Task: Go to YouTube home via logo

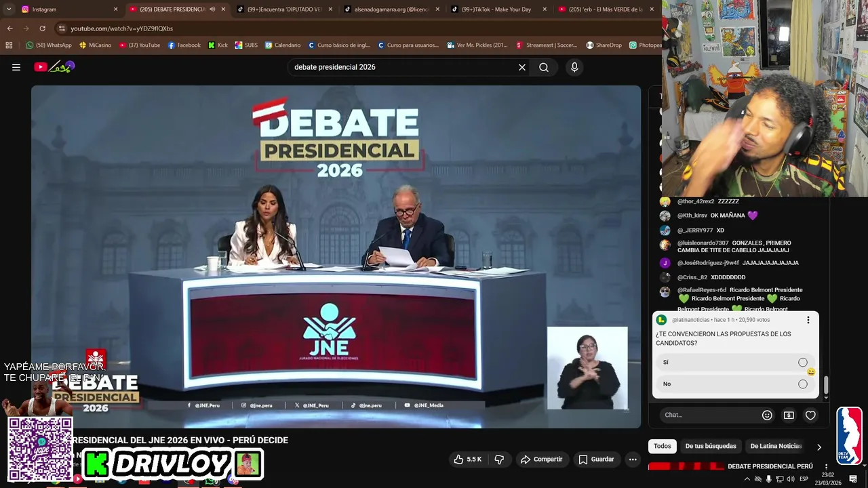Action: (x=54, y=67)
